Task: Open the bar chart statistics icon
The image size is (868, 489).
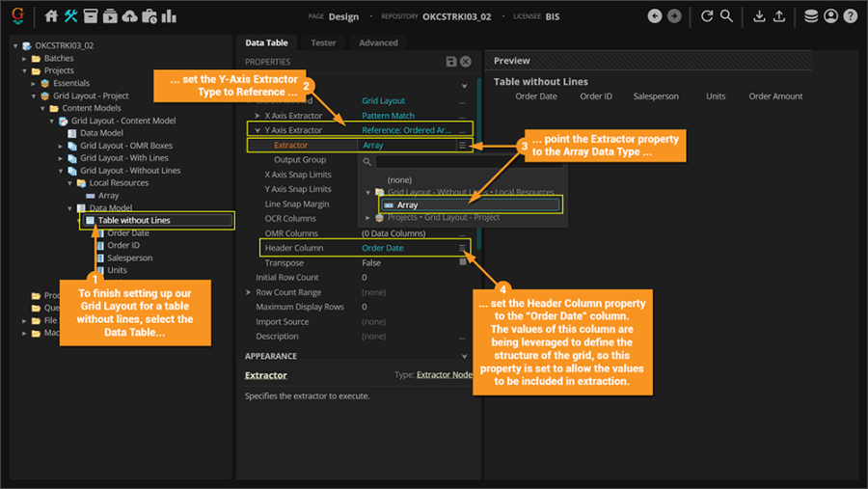Action: (169, 16)
